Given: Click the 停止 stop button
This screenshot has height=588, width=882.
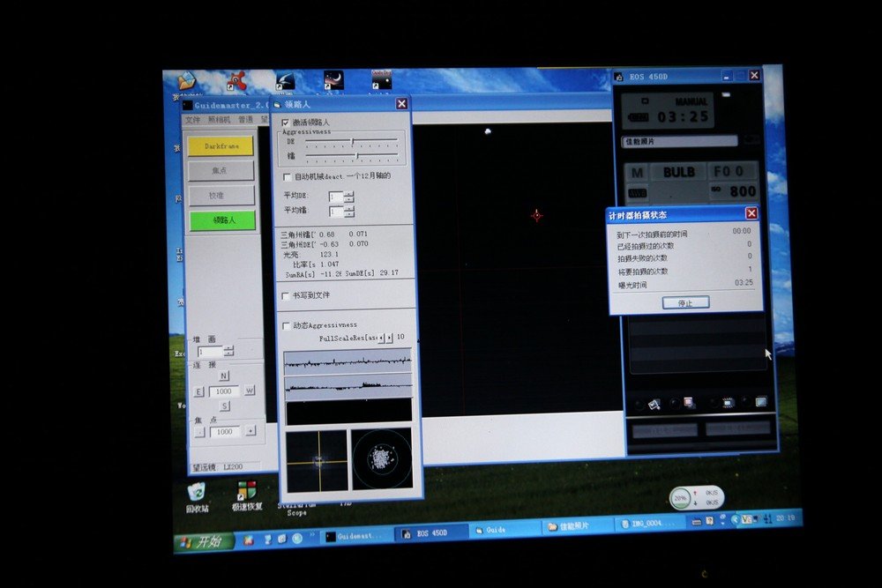Looking at the screenshot, I should (685, 303).
